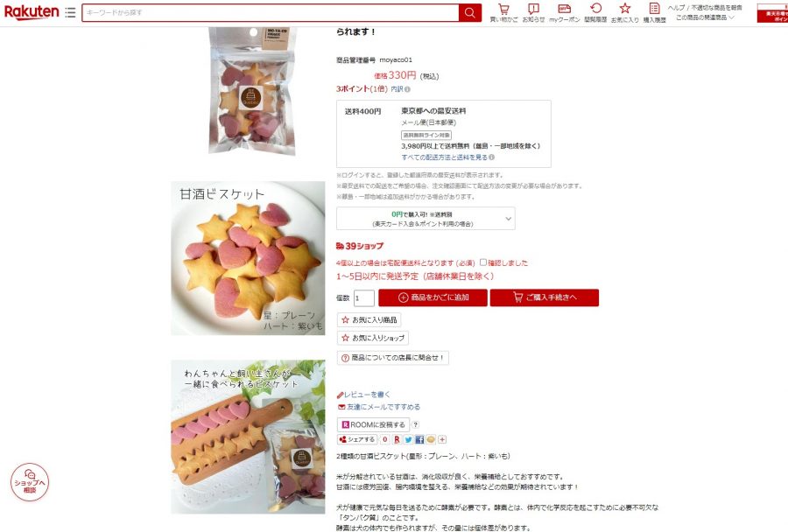Check the 確認しました checkbox
This screenshot has height=532, width=788.
(483, 262)
